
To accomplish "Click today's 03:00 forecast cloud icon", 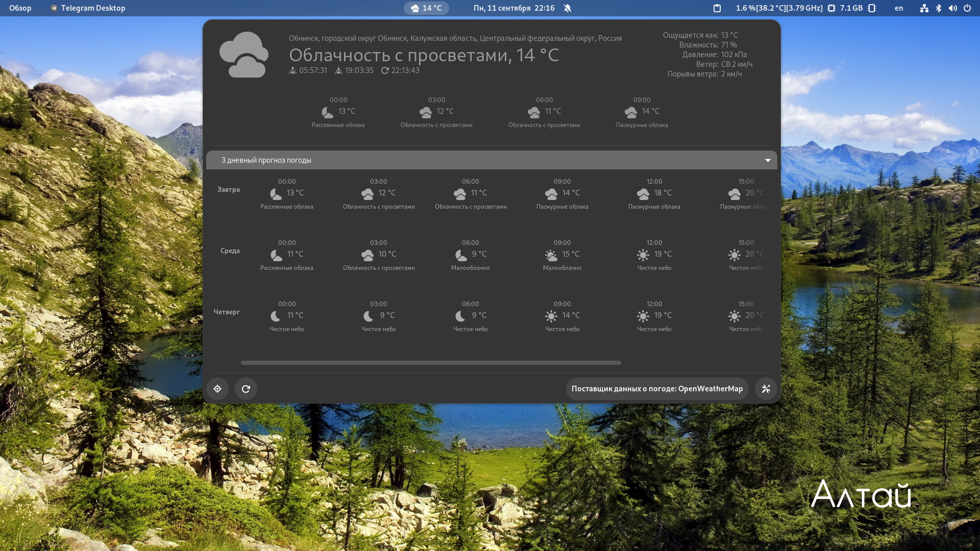I will [426, 112].
